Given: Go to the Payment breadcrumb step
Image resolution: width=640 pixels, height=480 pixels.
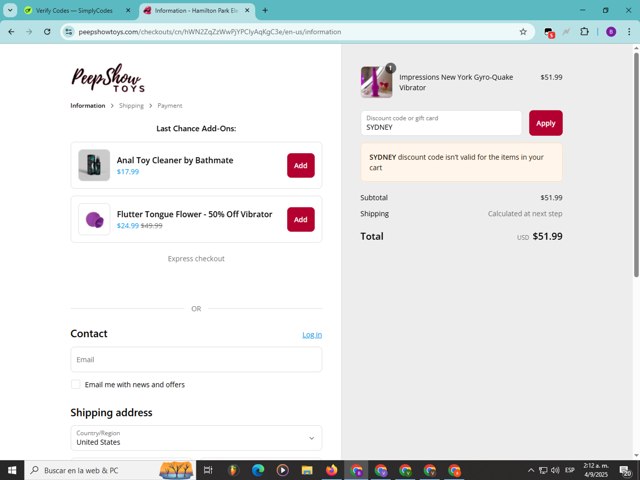Looking at the screenshot, I should point(170,106).
